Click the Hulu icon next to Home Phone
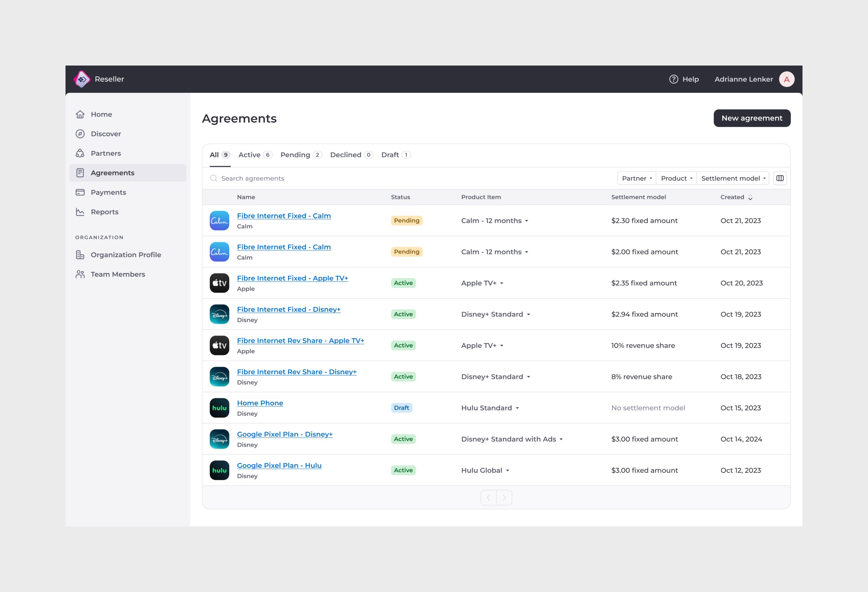Screen dimensions: 868x592 [219, 408]
